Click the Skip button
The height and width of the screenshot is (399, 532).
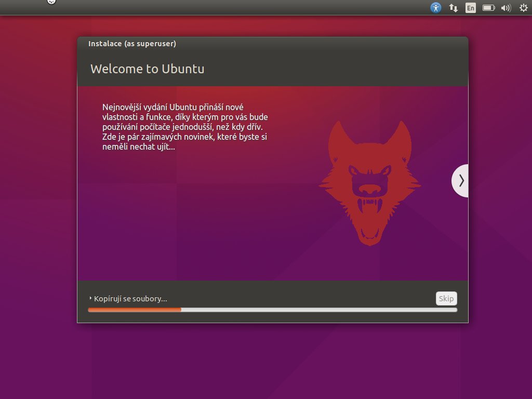[446, 299]
